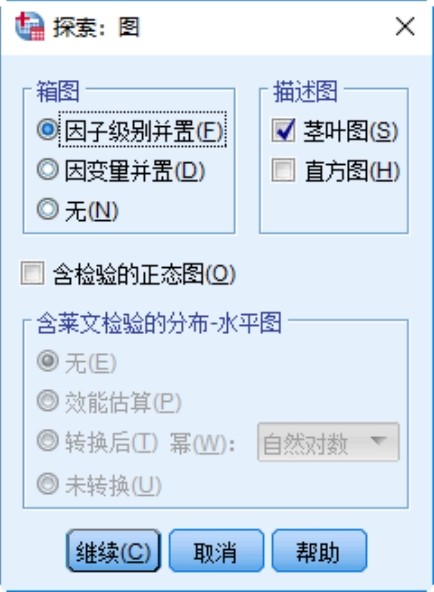Open the 幂(W) 自然对数 dropdown

[328, 442]
